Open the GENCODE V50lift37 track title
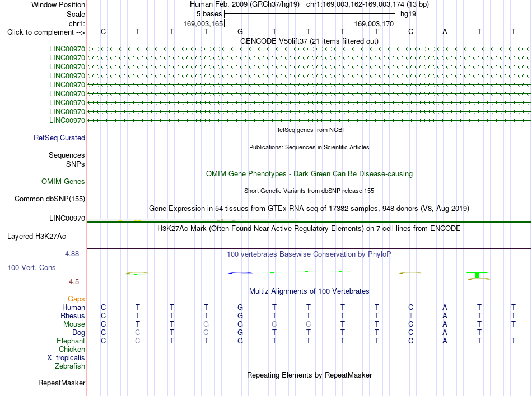Viewport: 532px width, 396px height. [309, 41]
